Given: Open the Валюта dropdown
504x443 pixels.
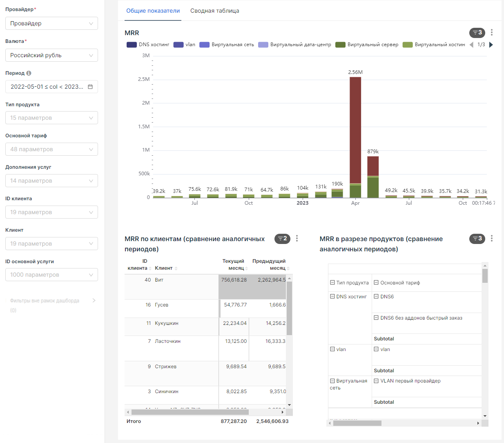Looking at the screenshot, I should tap(51, 55).
